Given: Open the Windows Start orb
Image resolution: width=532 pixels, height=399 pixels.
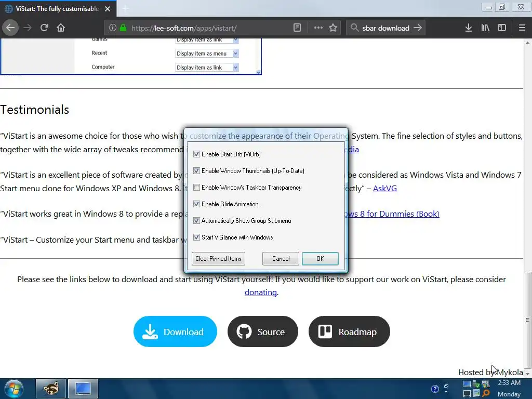Looking at the screenshot, I should point(14,389).
